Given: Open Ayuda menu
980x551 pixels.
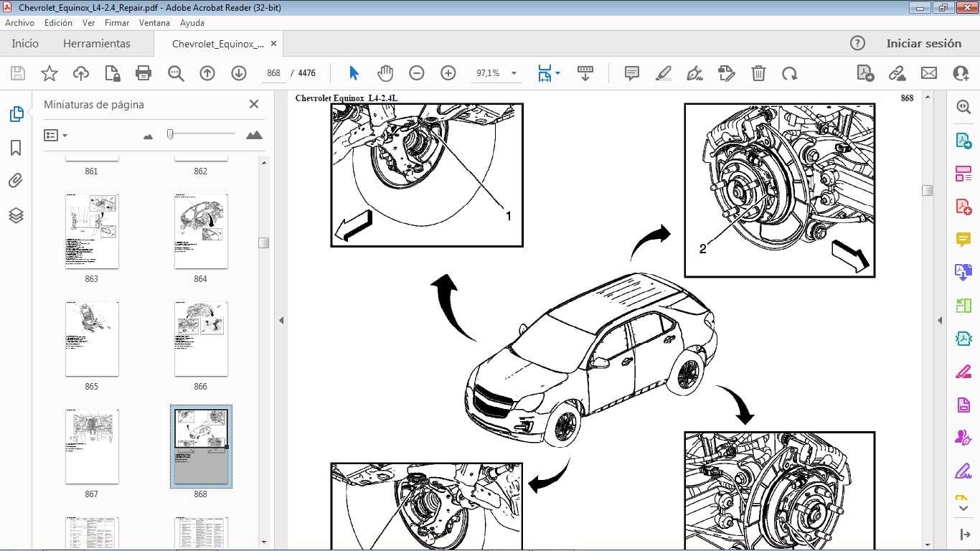Looking at the screenshot, I should click(x=192, y=23).
